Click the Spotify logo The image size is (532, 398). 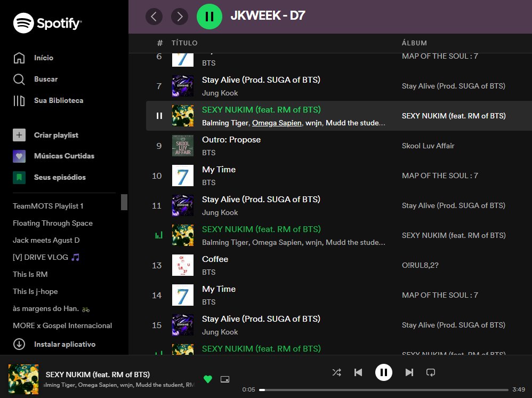coord(47,23)
